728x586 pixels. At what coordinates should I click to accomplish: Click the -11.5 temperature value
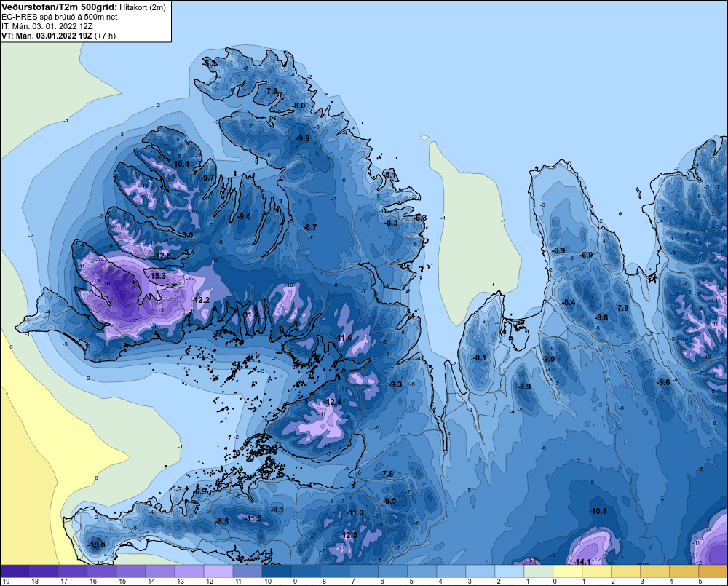point(253,518)
